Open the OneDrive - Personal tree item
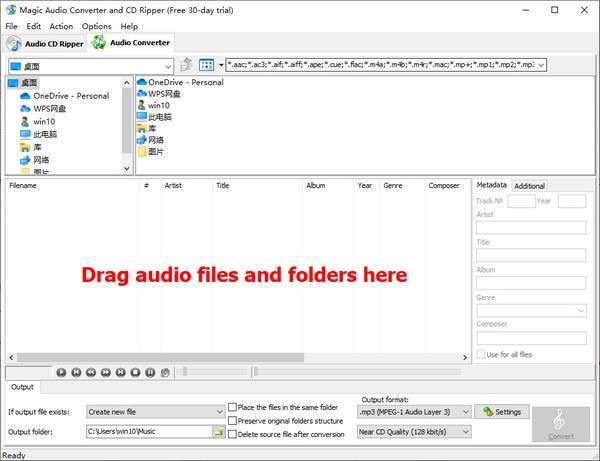Viewport: 600px width, 461px height. click(71, 96)
